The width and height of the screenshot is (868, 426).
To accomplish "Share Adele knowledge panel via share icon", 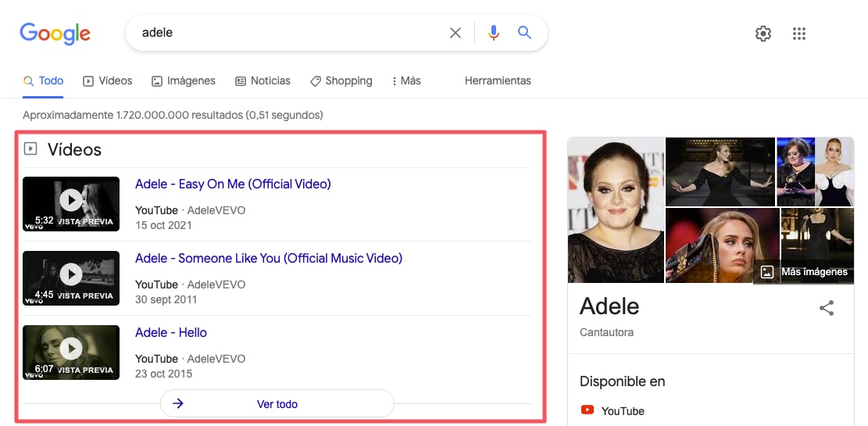I will pyautogui.click(x=826, y=308).
